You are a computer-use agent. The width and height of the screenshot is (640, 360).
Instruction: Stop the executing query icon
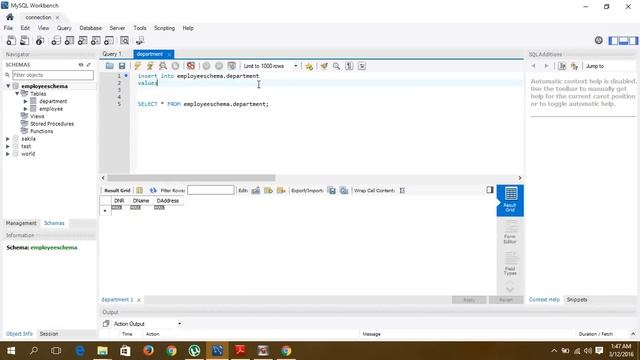(x=175, y=66)
